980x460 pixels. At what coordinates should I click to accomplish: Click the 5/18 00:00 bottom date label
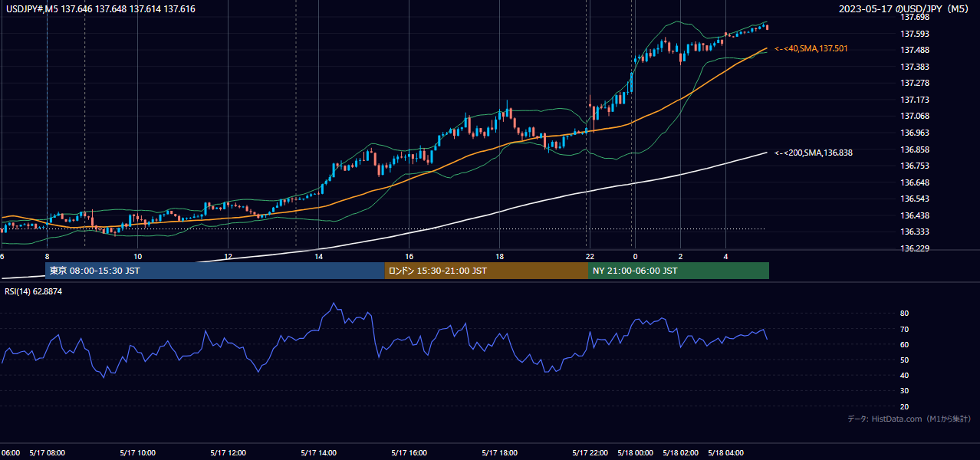coord(635,452)
